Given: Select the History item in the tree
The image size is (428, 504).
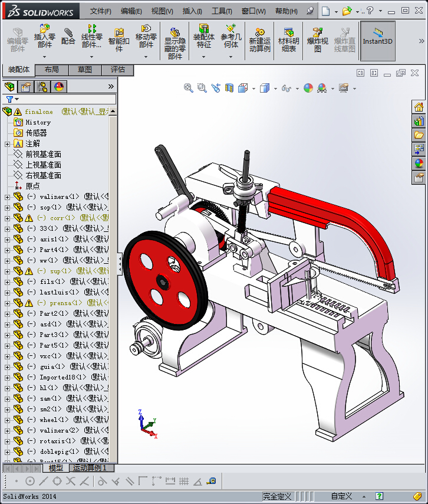Looking at the screenshot, I should pyautogui.click(x=38, y=123).
